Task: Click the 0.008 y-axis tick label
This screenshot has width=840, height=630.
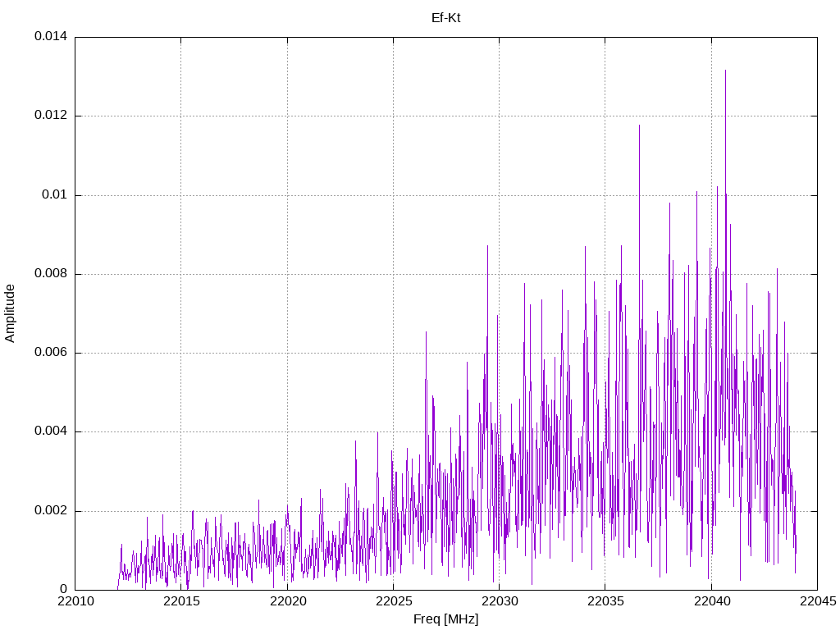Action: [x=50, y=274]
